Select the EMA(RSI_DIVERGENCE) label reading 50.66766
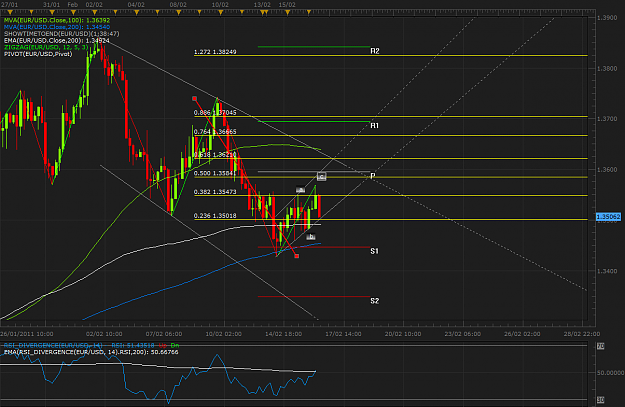 pos(91,352)
